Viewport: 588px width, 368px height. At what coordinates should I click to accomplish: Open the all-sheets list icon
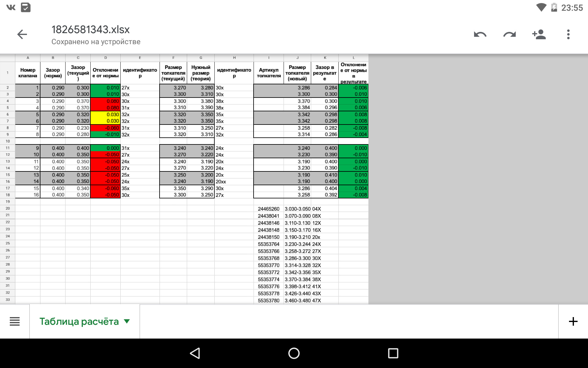[15, 321]
